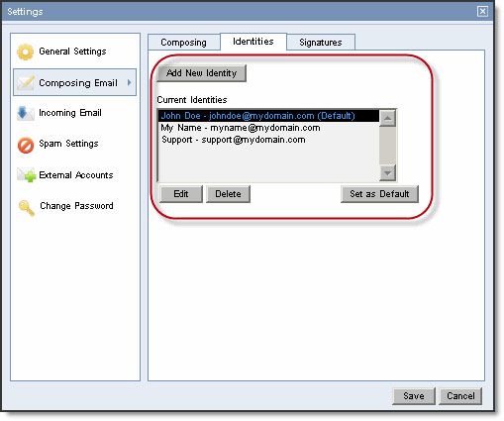Click identities list scroll down arrow
The image size is (504, 421).
point(387,173)
